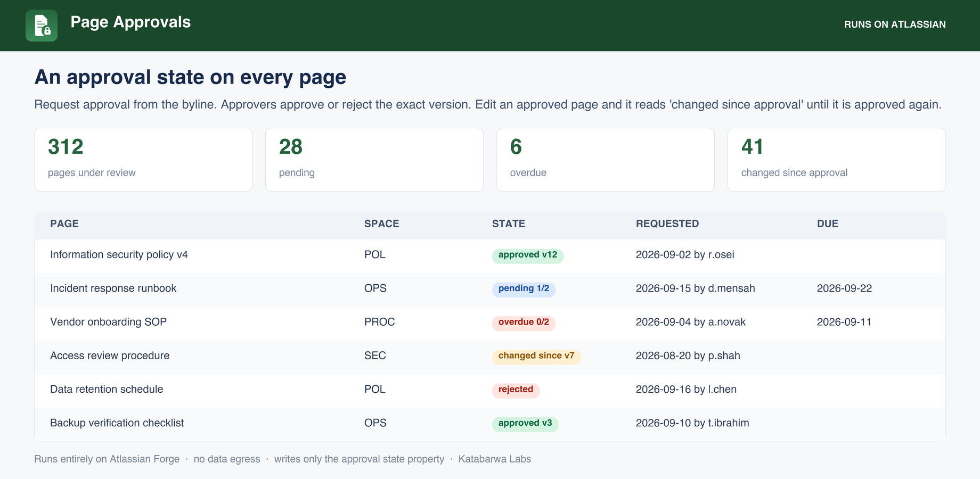This screenshot has height=479, width=980.
Task: Click requested 2026-09-02 by r.osei
Action: tap(685, 254)
